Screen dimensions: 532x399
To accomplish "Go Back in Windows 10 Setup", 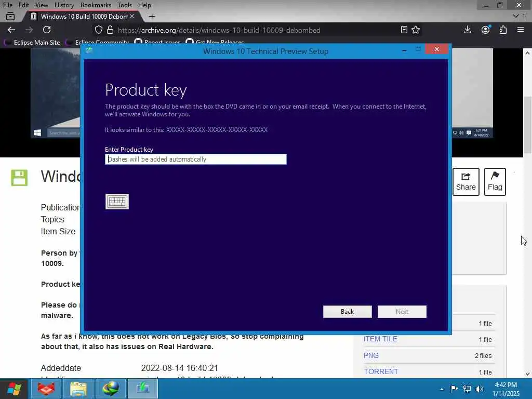I will [x=347, y=312].
